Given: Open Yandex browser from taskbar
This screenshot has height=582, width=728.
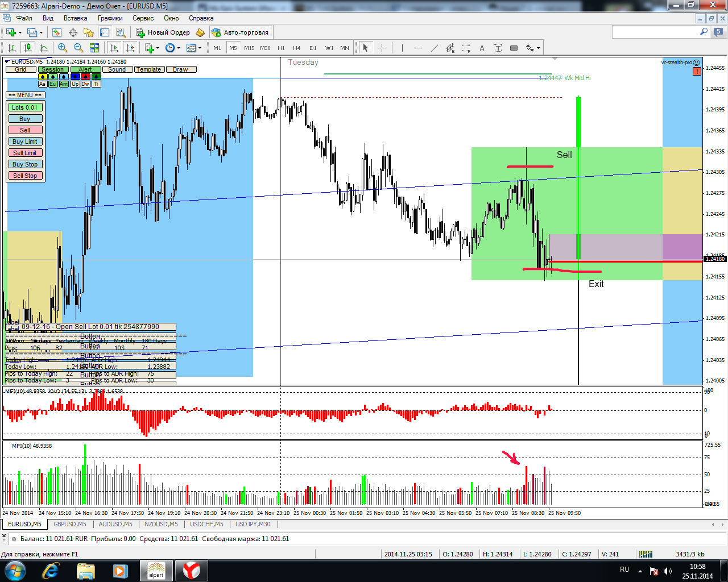Looking at the screenshot, I should [x=192, y=571].
